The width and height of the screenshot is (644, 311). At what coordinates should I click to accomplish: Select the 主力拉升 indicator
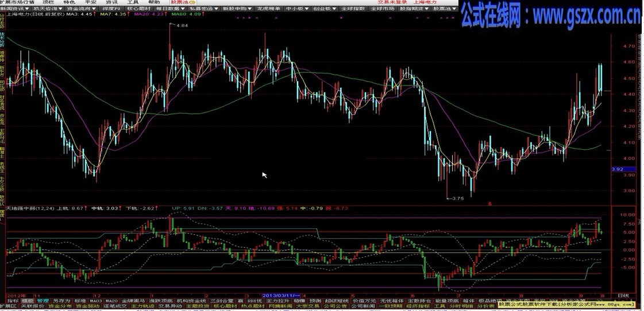(x=277, y=301)
